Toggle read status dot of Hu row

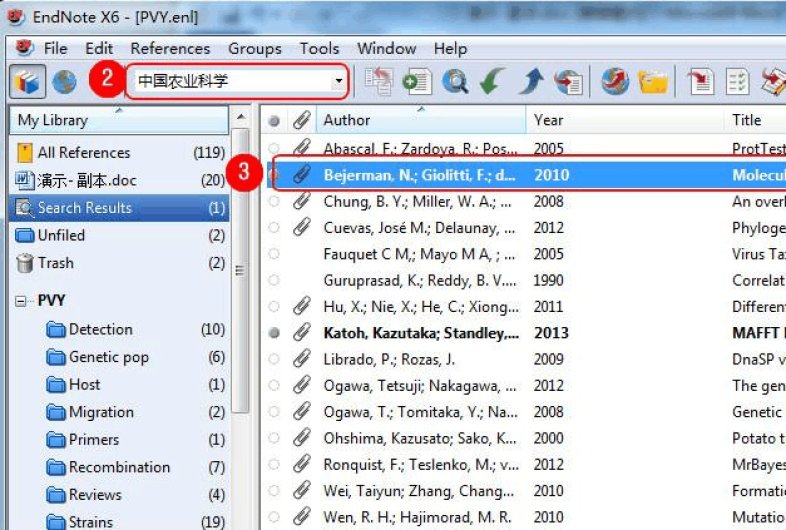click(x=274, y=306)
